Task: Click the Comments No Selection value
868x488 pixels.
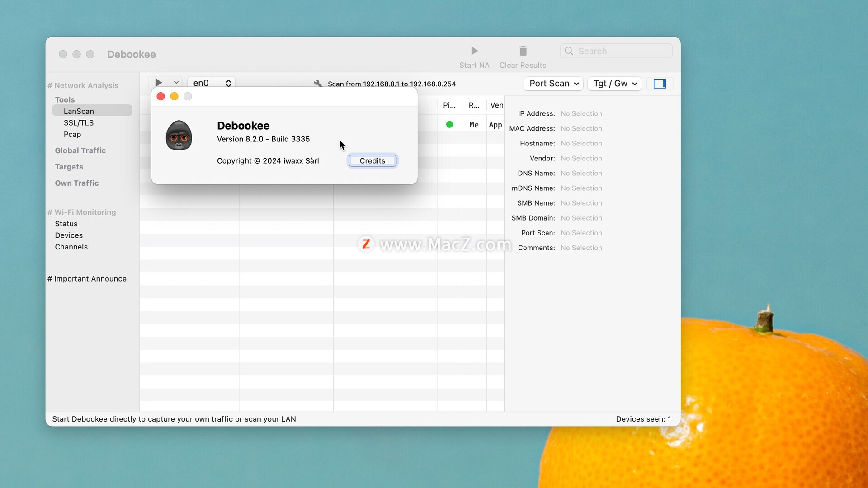Action: [x=581, y=248]
